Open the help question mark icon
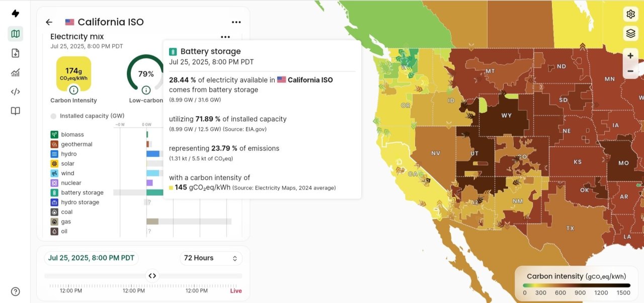The height and width of the screenshot is (303, 644). click(x=15, y=291)
